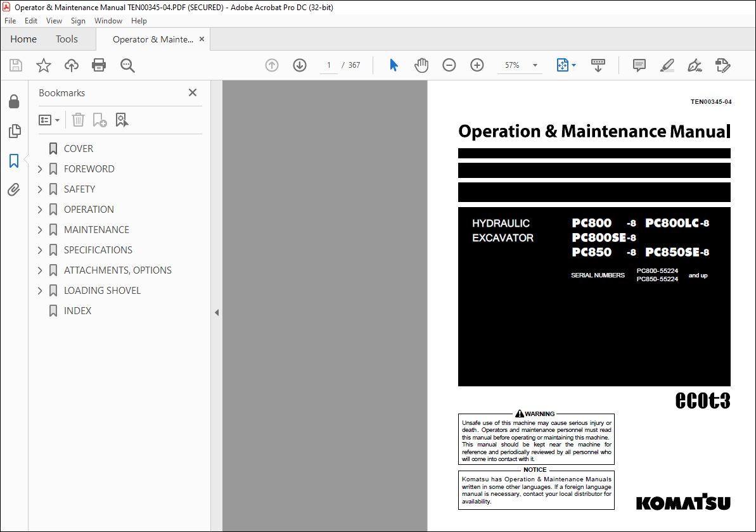
Task: Go to next page arrow icon
Action: click(x=300, y=65)
